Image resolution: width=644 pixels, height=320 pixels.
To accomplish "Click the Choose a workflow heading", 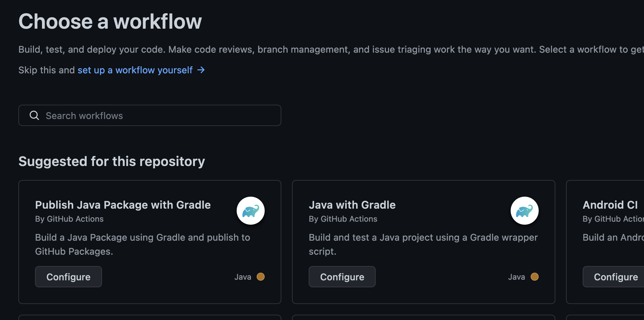I will tap(110, 21).
